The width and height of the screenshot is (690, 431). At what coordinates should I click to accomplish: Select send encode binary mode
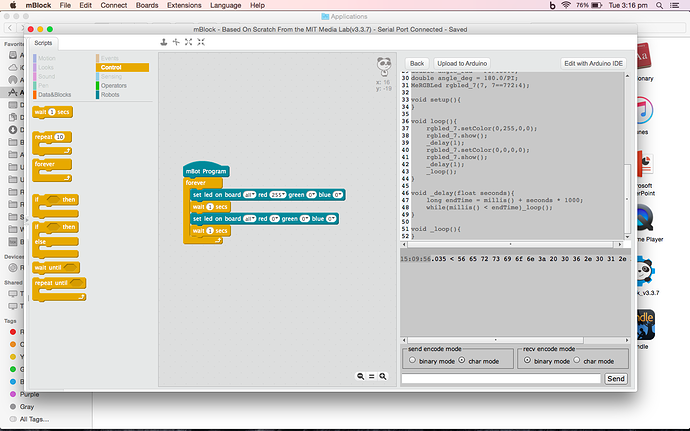[x=412, y=360]
